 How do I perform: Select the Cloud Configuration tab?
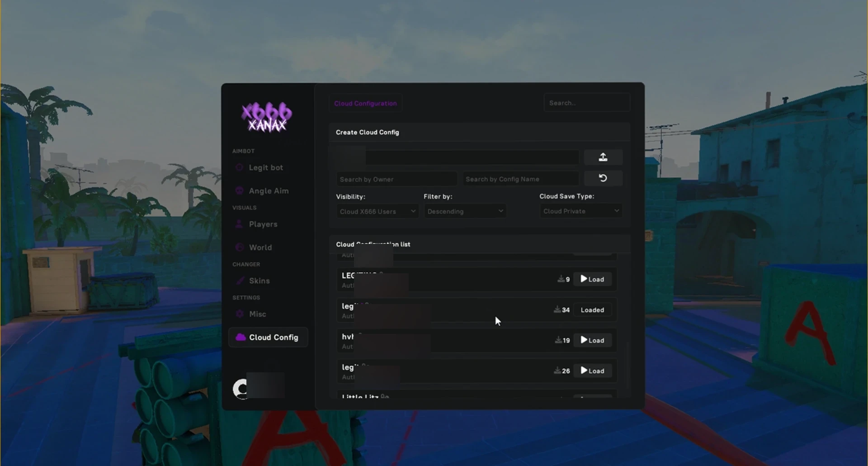365,103
